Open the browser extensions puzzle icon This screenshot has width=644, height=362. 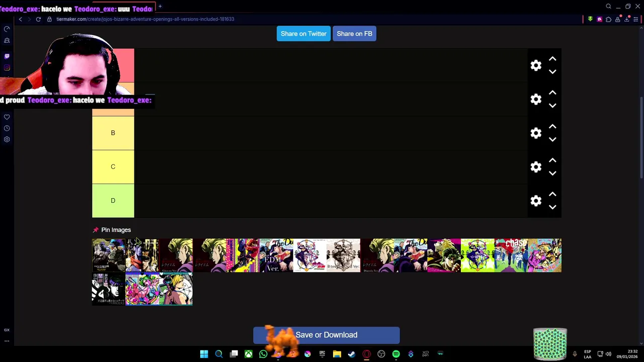608,19
